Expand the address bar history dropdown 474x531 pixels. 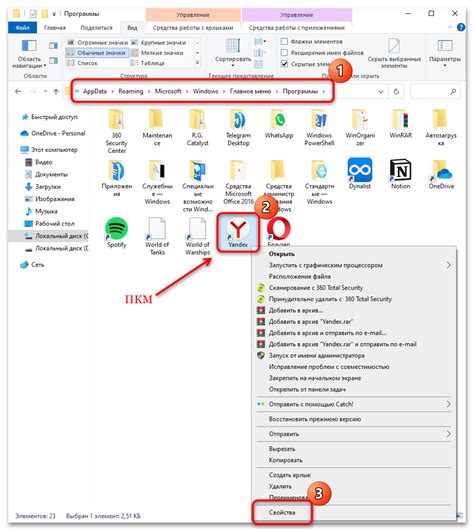click(x=381, y=91)
